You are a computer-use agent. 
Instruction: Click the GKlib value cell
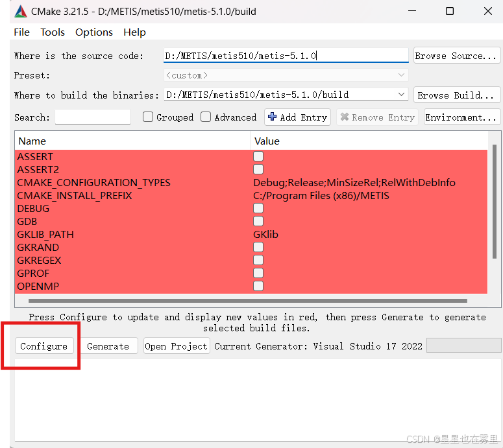click(x=265, y=235)
